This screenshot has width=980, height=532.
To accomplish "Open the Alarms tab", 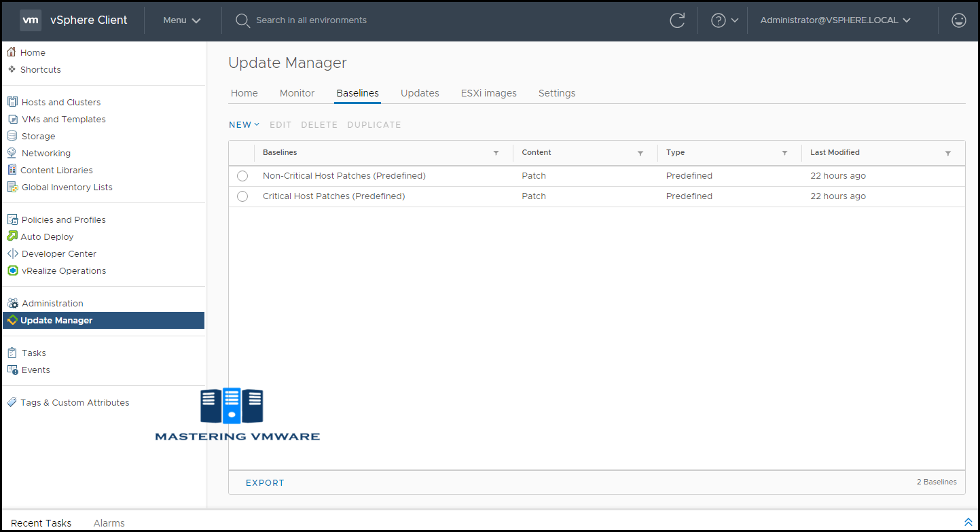I will click(x=109, y=523).
